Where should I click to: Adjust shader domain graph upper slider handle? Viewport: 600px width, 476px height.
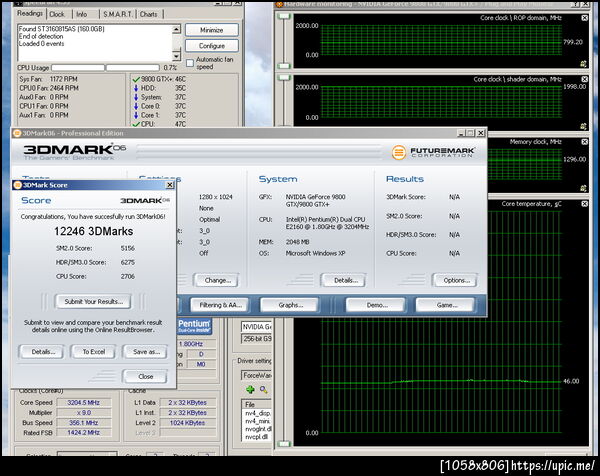point(284,78)
